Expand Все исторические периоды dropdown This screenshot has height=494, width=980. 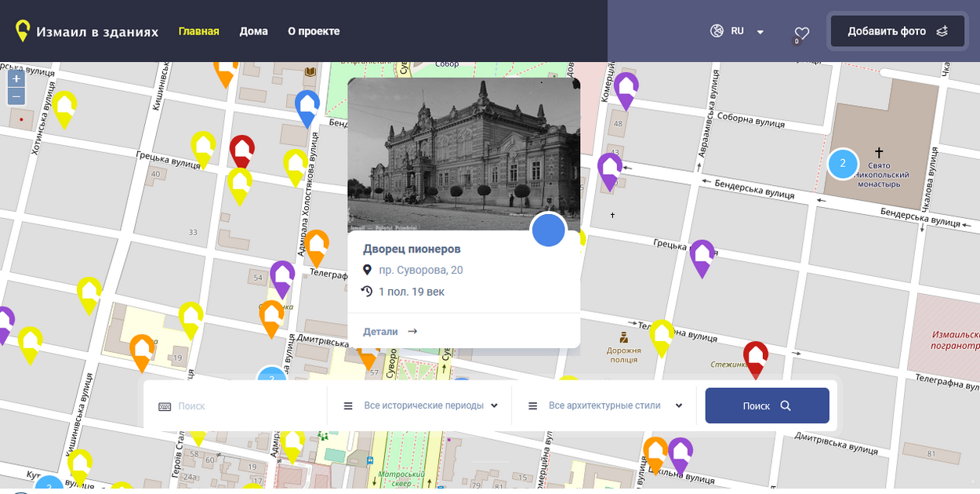(x=421, y=405)
